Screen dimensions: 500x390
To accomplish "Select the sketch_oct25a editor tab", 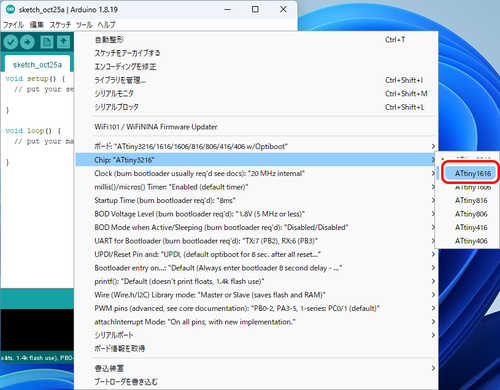I will [37, 65].
